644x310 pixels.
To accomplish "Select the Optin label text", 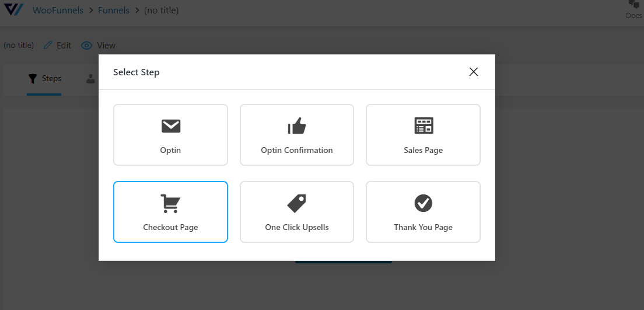I will [170, 150].
